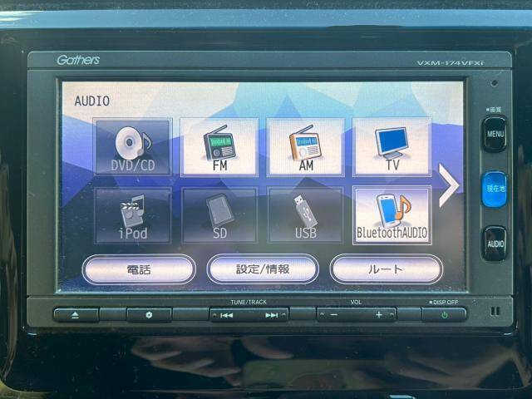Screen dimensions: 532x399
Task: Choose the SD card source
Action: click(219, 214)
